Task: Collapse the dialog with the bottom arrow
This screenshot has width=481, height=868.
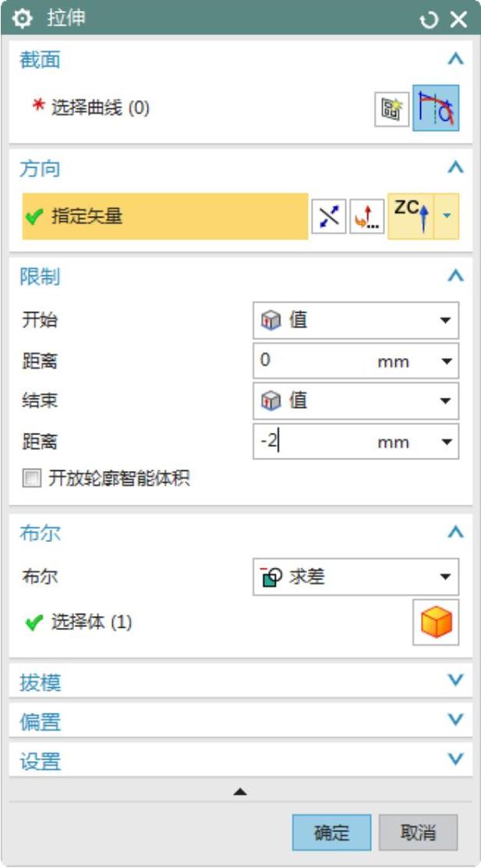Action: pyautogui.click(x=240, y=792)
